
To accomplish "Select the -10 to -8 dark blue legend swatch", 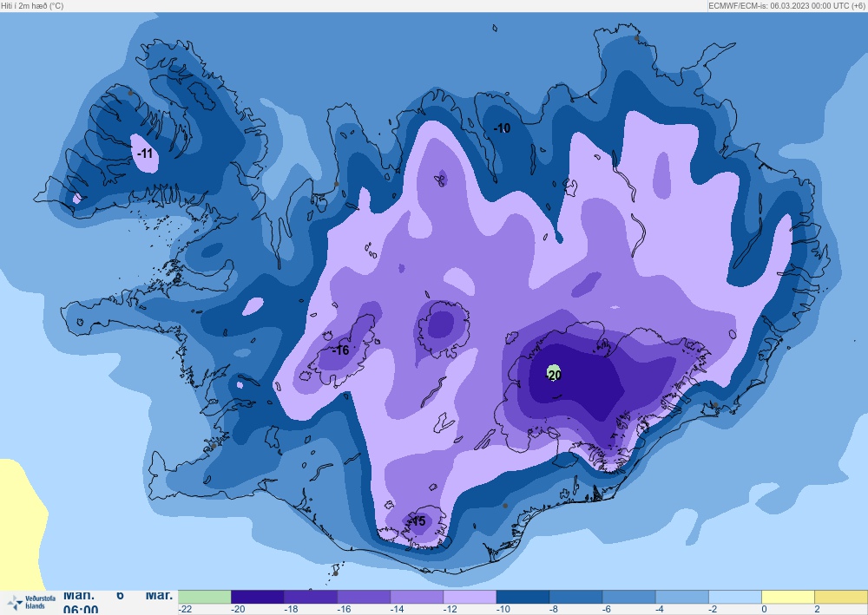I will (x=523, y=597).
